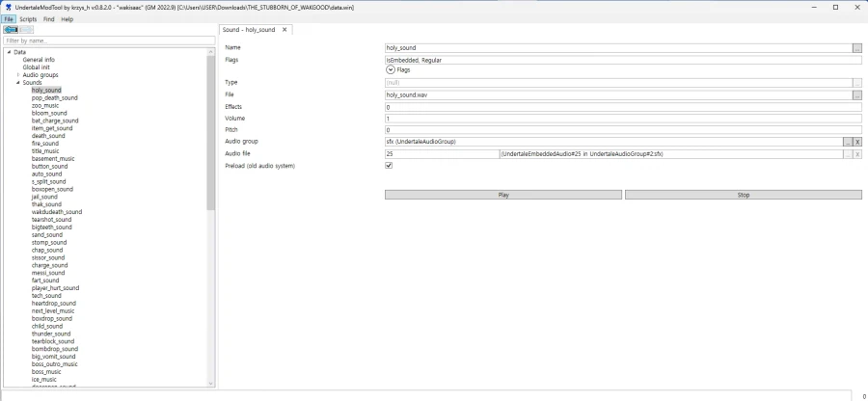Collapse the Data tree node
The image size is (868, 401).
coord(9,52)
